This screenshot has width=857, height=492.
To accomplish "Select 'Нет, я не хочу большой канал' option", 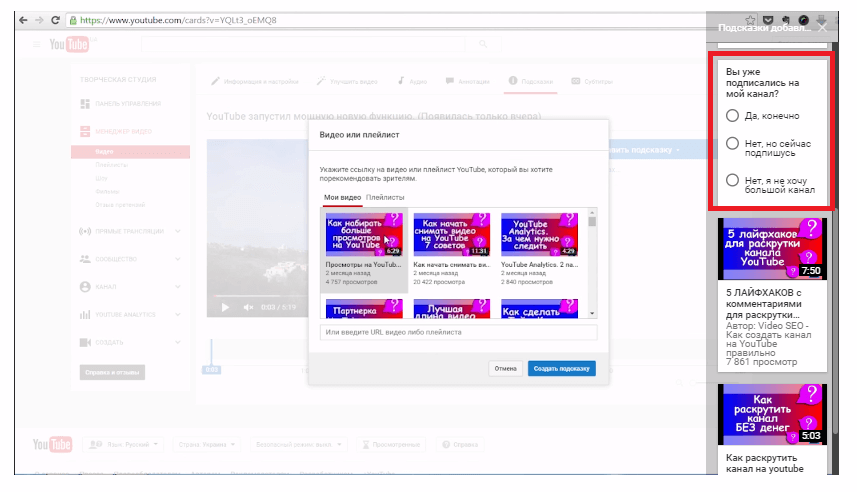I will 733,180.
